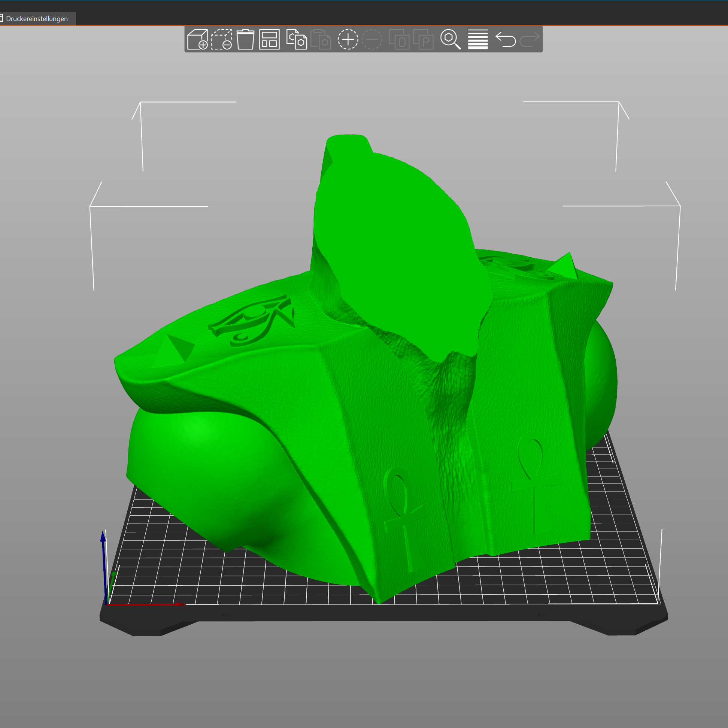Click the Undo arrow icon
Screen dimensions: 728x728
coord(505,39)
